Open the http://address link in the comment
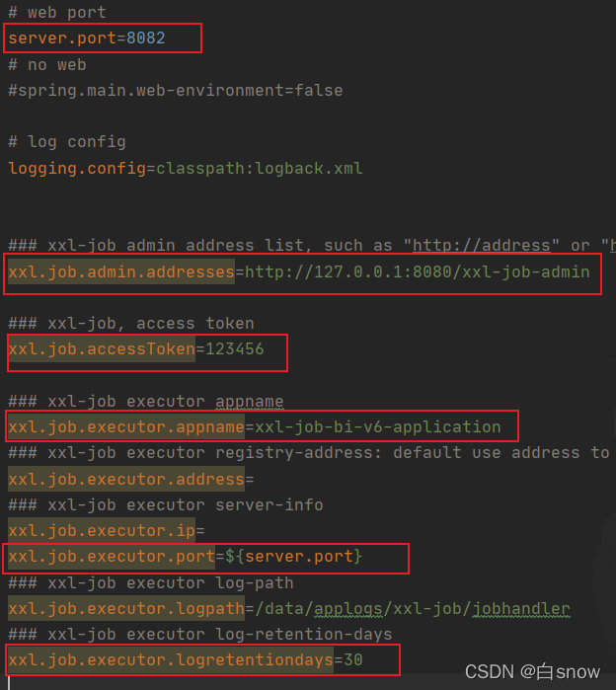 pyautogui.click(x=482, y=245)
